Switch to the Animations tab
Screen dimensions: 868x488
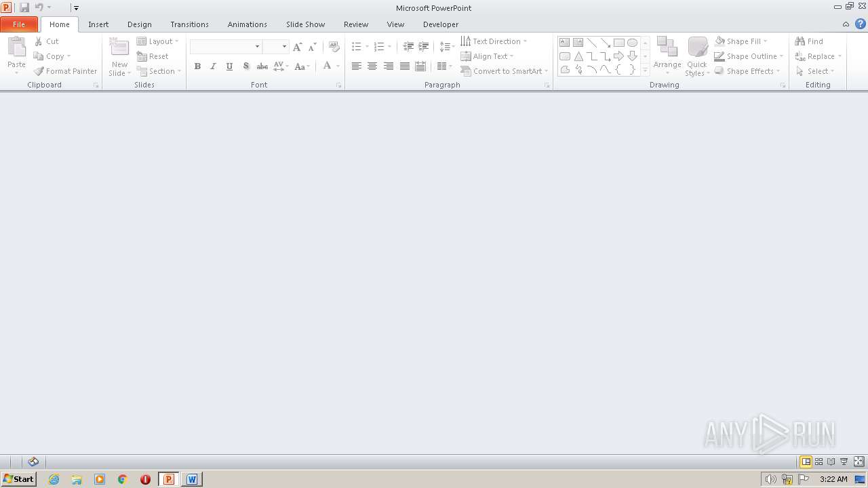click(248, 24)
